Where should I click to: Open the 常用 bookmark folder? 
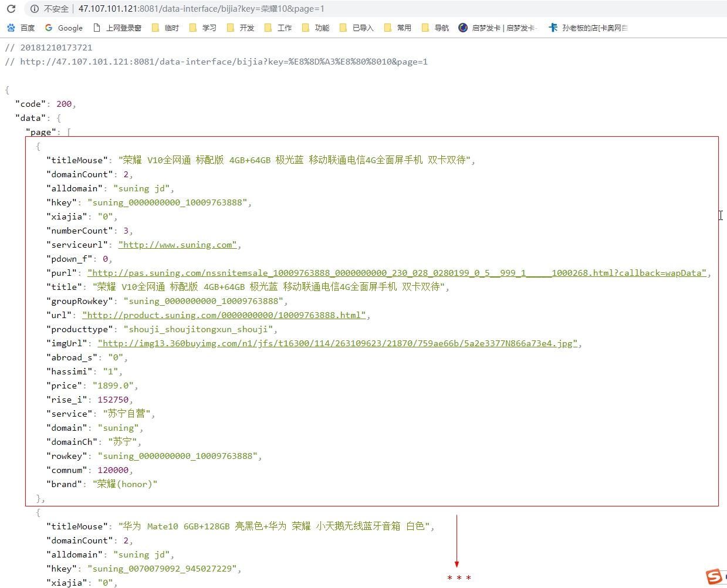click(x=397, y=28)
